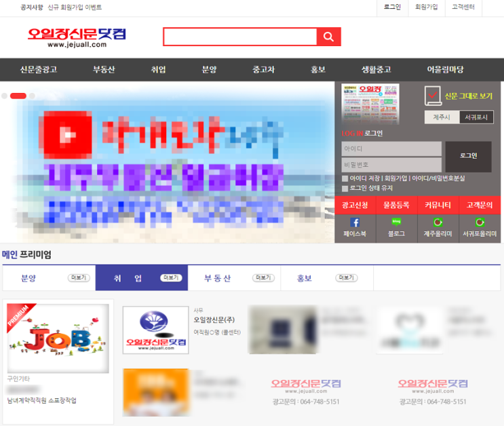Viewport: 504px width, 426px height.
Task: Select the third banner slide dot
Action: [x=32, y=96]
